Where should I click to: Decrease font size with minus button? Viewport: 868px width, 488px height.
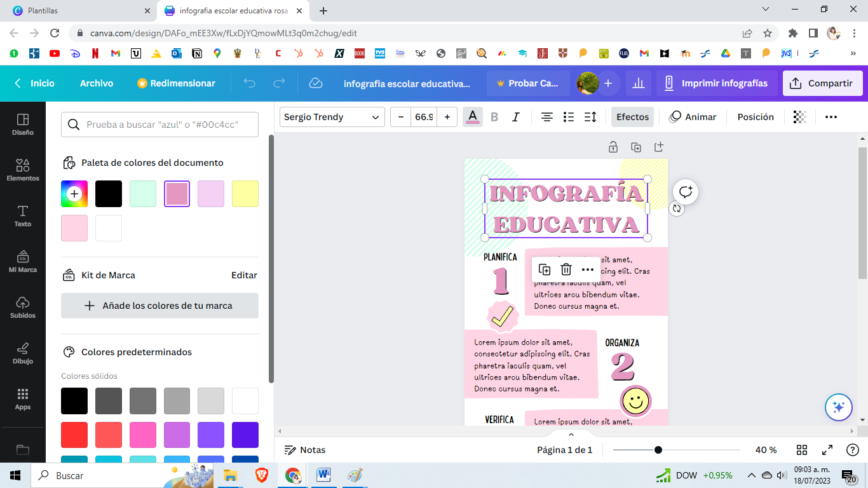click(x=400, y=117)
